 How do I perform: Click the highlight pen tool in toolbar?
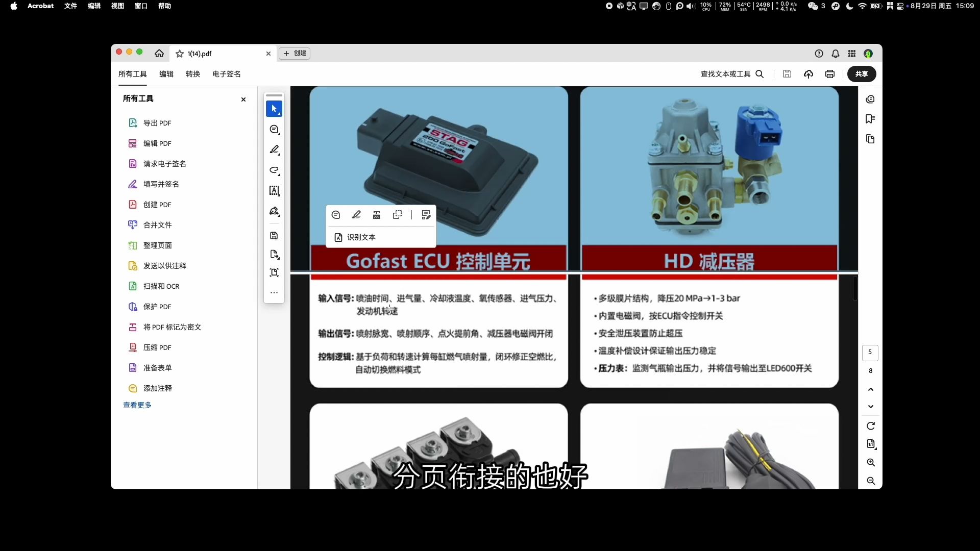click(274, 149)
